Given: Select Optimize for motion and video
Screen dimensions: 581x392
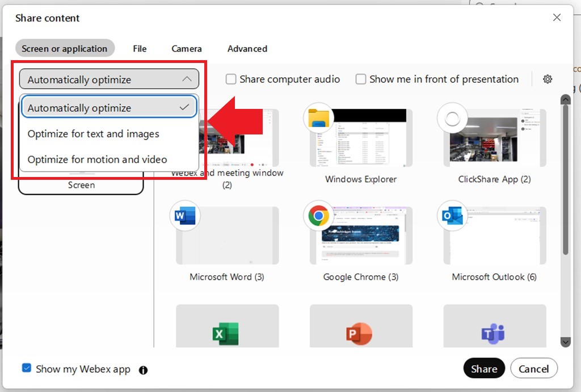Looking at the screenshot, I should pos(98,159).
